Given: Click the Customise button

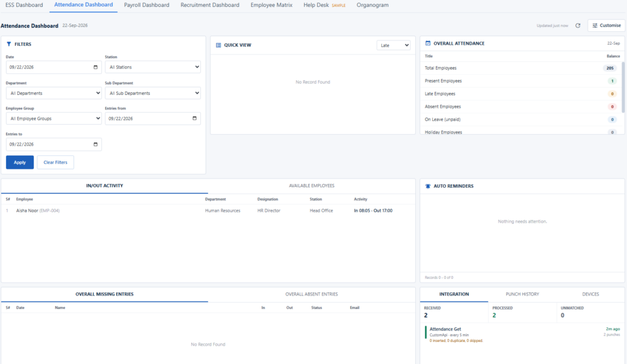Looking at the screenshot, I should (607, 26).
